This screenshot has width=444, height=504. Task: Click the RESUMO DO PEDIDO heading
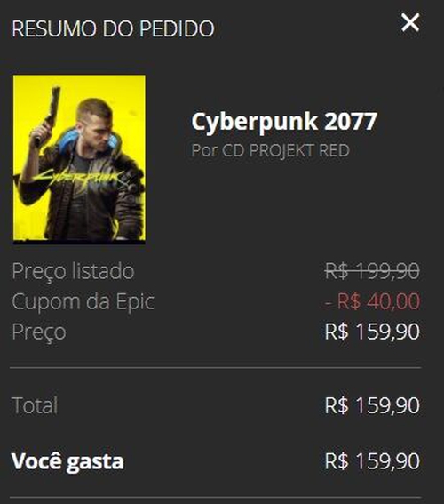click(113, 28)
